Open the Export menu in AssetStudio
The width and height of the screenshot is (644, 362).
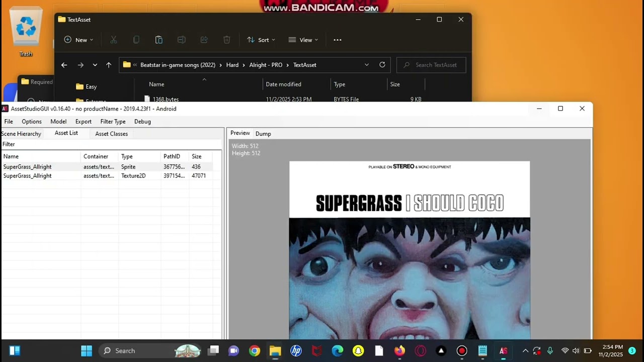(x=84, y=122)
